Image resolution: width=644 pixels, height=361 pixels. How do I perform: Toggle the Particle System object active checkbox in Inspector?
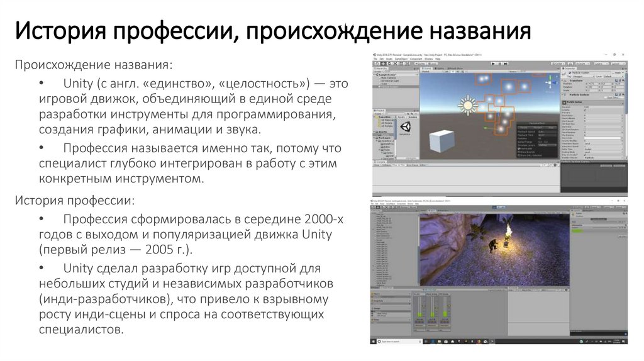coord(570,73)
